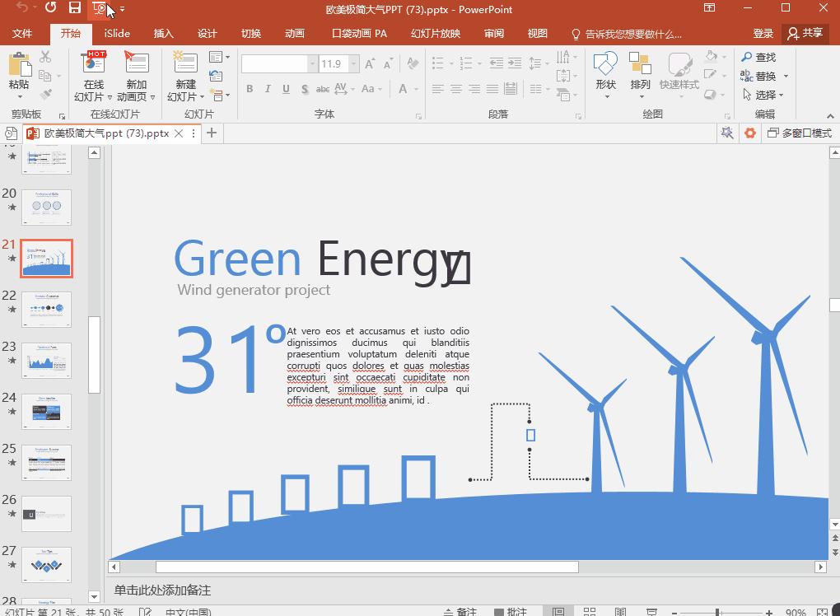Switch to the iSlide tab
This screenshot has width=840, height=616.
pyautogui.click(x=117, y=34)
